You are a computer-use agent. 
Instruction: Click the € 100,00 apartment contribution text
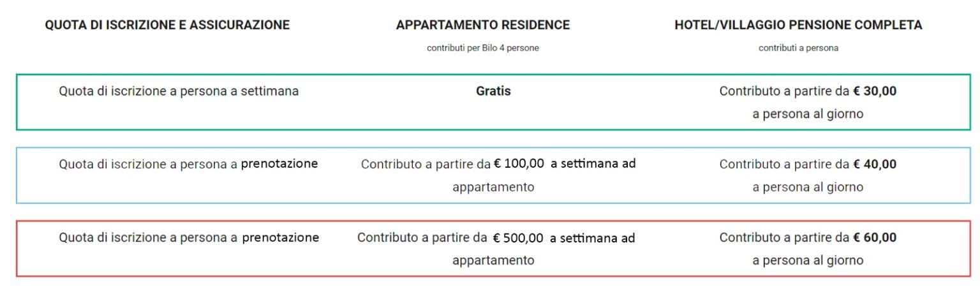[519, 164]
